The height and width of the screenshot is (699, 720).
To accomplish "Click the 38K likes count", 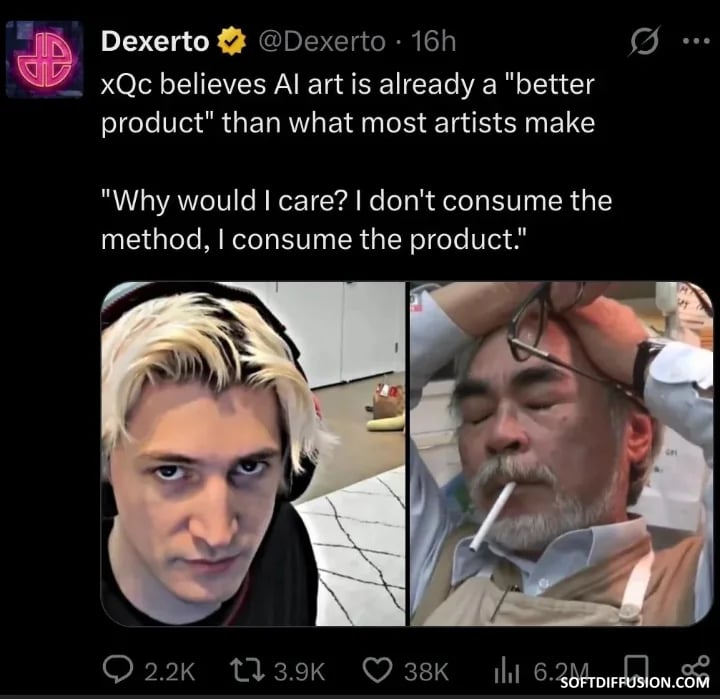I will (426, 671).
